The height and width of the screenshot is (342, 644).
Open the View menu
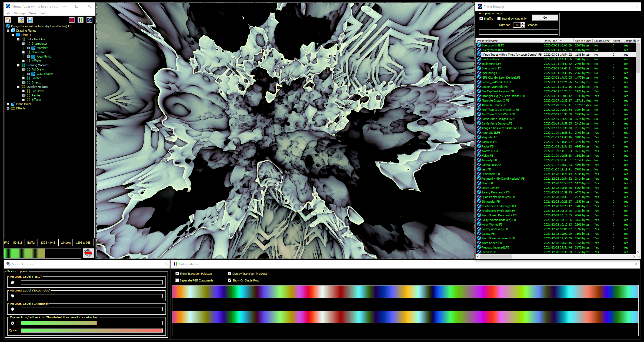tap(32, 13)
